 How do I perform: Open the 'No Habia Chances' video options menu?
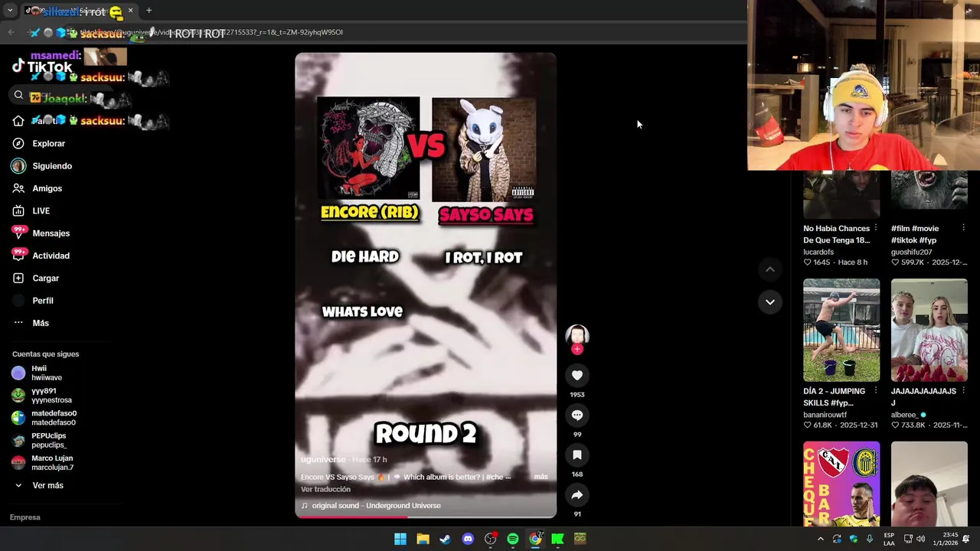click(x=876, y=228)
